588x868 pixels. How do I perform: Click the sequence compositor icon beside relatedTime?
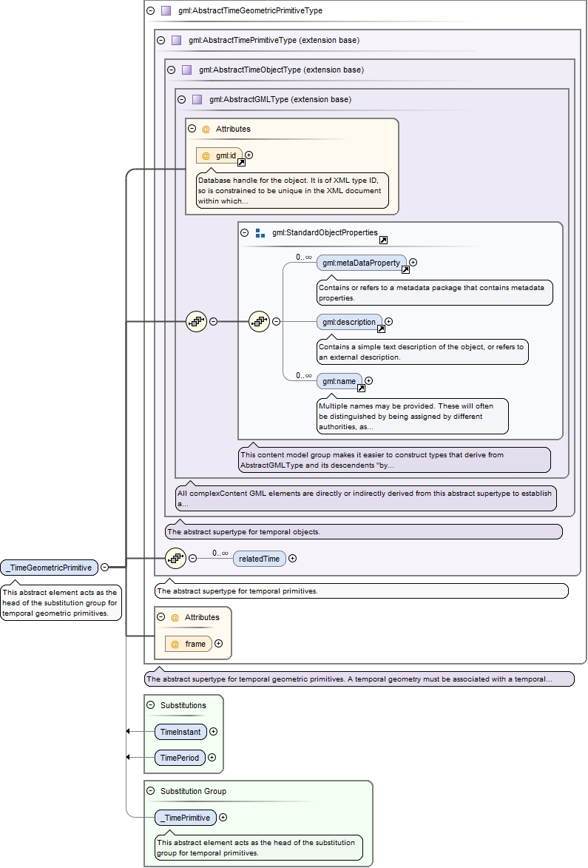click(x=175, y=559)
